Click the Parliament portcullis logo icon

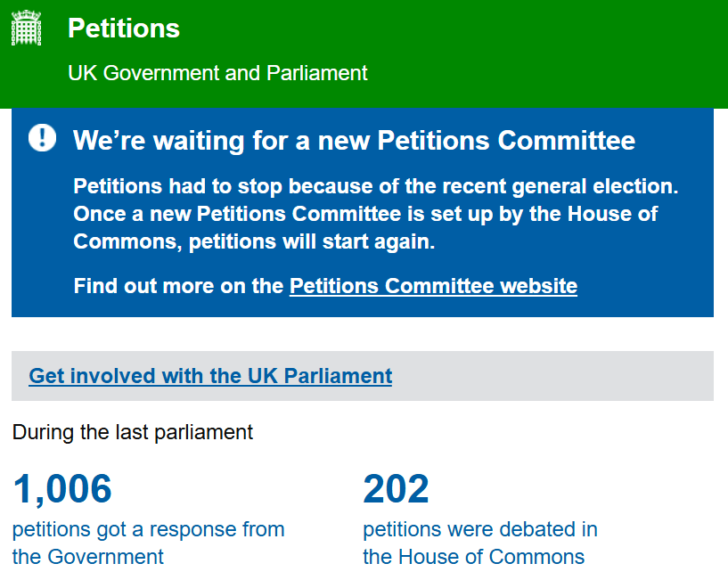point(26,28)
